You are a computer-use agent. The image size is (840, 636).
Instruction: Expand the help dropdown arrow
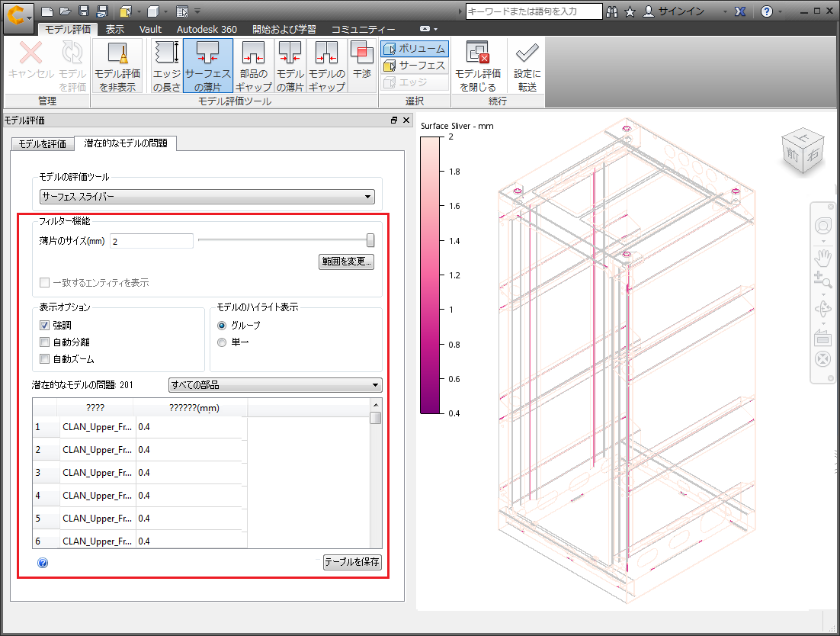[x=780, y=11]
